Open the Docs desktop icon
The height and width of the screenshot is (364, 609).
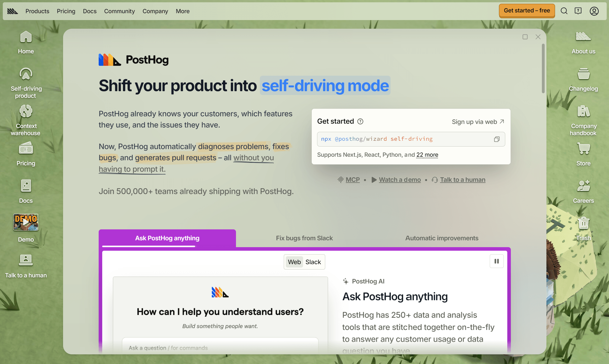tap(26, 191)
